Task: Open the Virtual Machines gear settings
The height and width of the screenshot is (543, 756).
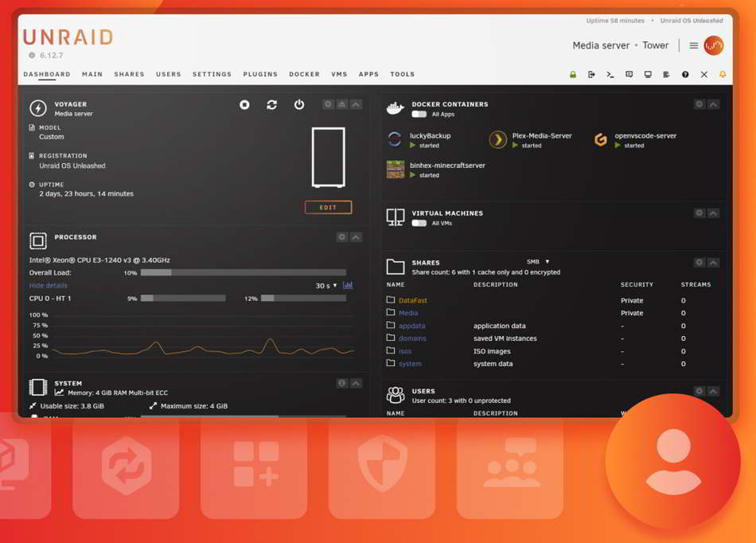Action: [x=699, y=213]
